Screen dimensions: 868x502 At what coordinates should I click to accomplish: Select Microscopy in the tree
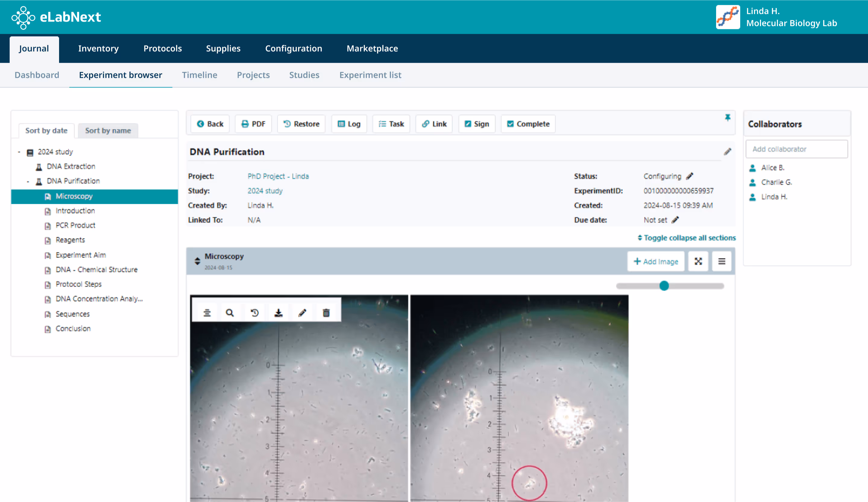[x=94, y=196]
